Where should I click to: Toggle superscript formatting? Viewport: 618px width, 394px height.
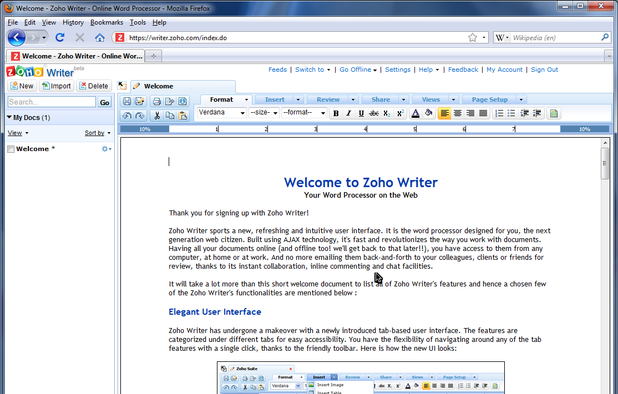(400, 113)
